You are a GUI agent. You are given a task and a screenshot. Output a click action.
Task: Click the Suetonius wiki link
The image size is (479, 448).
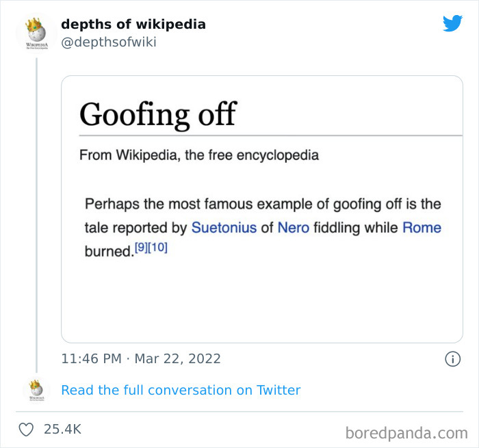click(x=224, y=228)
